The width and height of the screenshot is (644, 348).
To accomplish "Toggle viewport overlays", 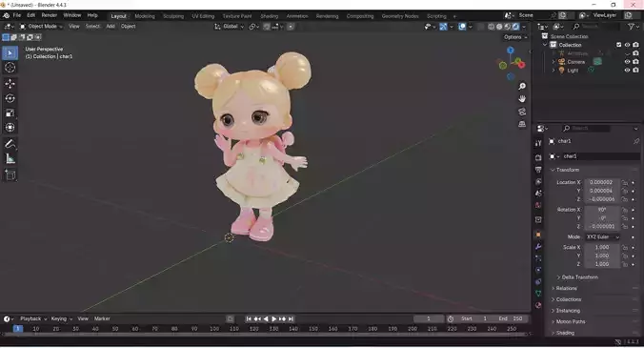I will 462,27.
